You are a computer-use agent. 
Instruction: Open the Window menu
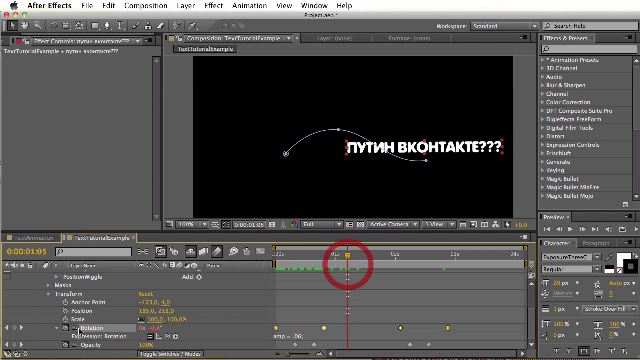click(314, 6)
